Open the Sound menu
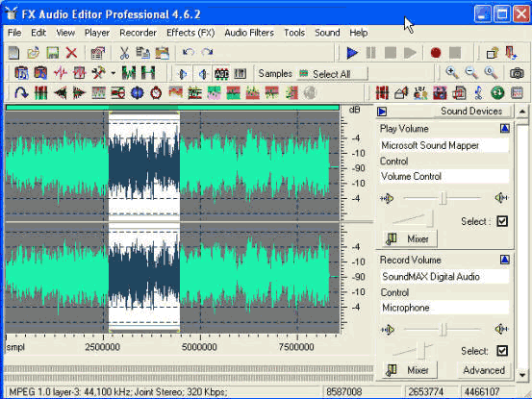 (x=327, y=33)
